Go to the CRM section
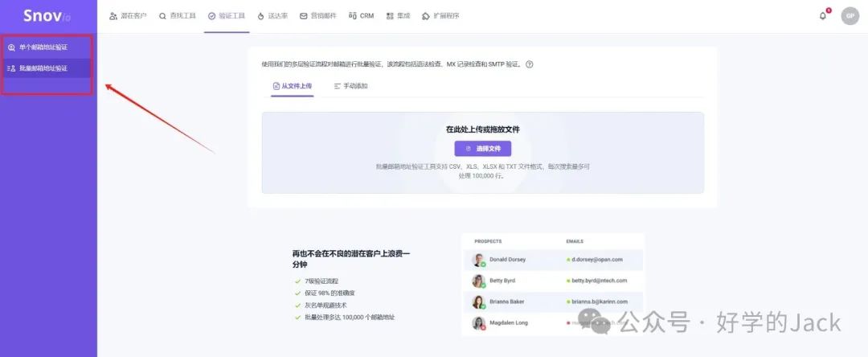Screen dimensions: 868x357 point(361,16)
